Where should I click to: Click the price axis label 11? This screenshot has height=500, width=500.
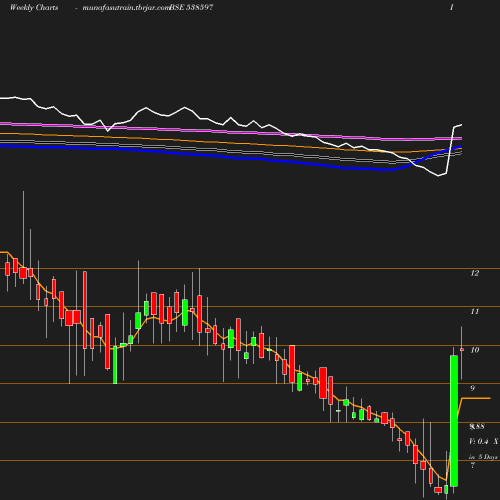tap(475, 311)
